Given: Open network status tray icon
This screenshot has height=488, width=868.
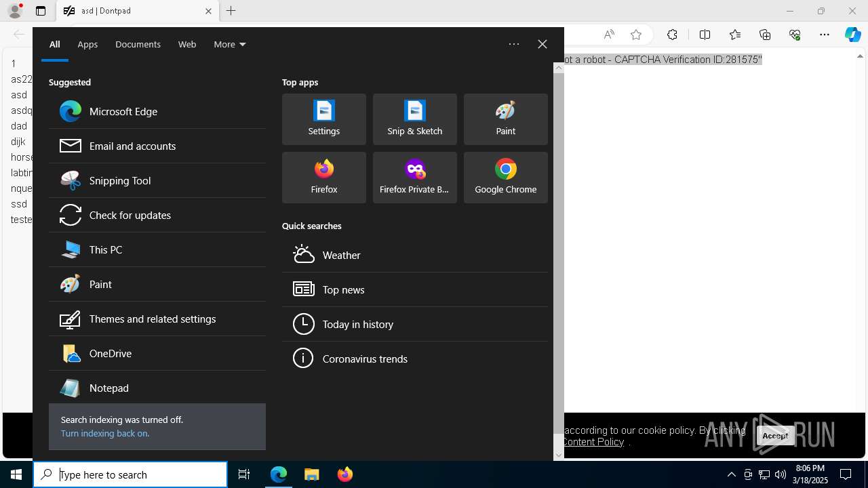Looking at the screenshot, I should [764, 474].
